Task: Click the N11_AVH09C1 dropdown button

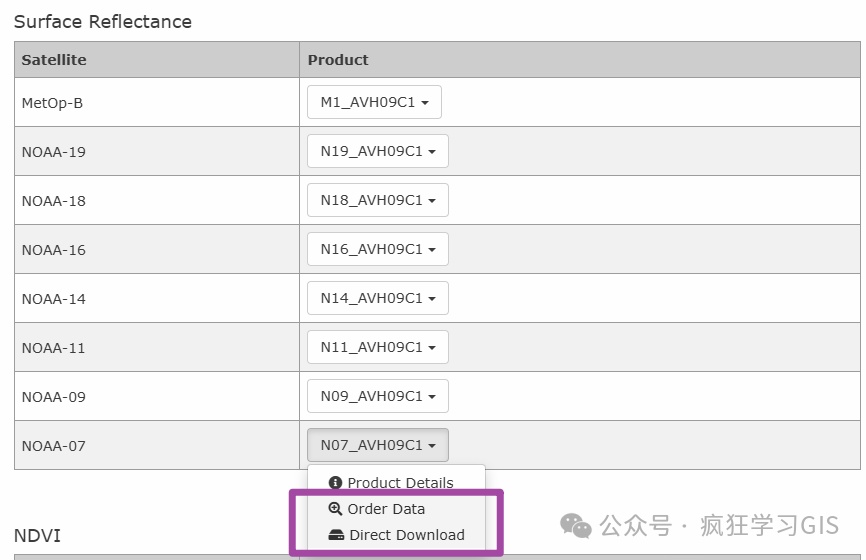Action: (x=377, y=347)
